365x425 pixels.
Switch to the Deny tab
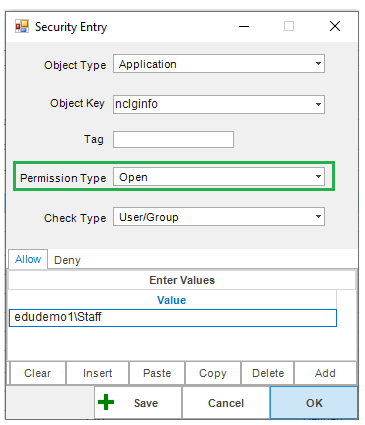click(67, 260)
